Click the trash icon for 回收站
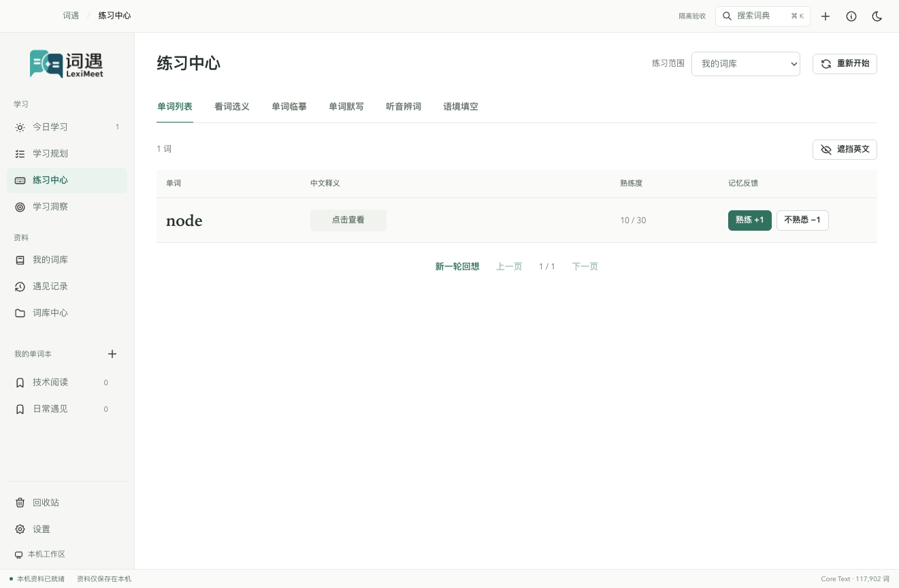 click(x=20, y=502)
